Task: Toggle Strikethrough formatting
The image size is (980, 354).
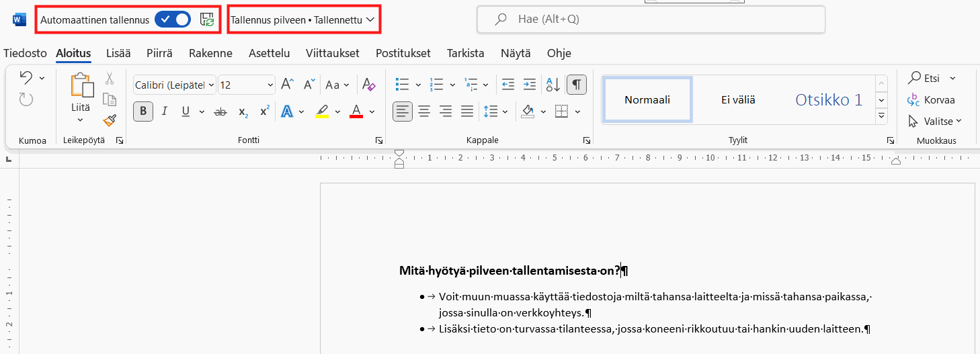Action: point(220,112)
